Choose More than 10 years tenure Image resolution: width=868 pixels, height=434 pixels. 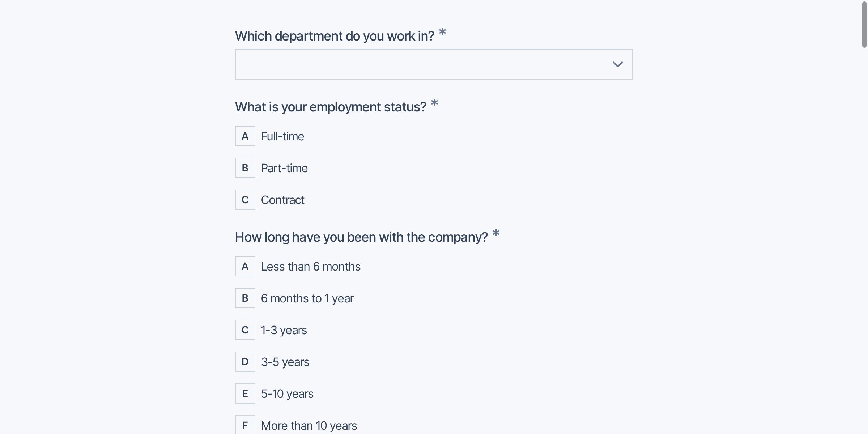pyautogui.click(x=309, y=425)
